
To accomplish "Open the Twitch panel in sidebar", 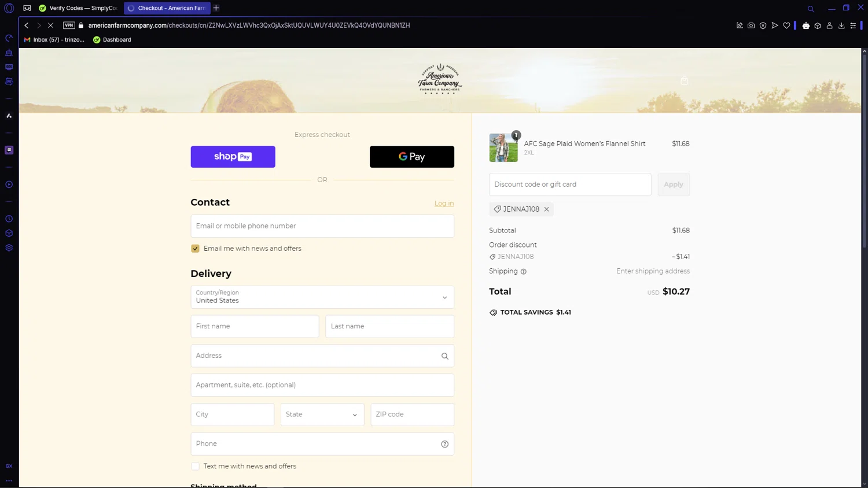I will coord(9,150).
